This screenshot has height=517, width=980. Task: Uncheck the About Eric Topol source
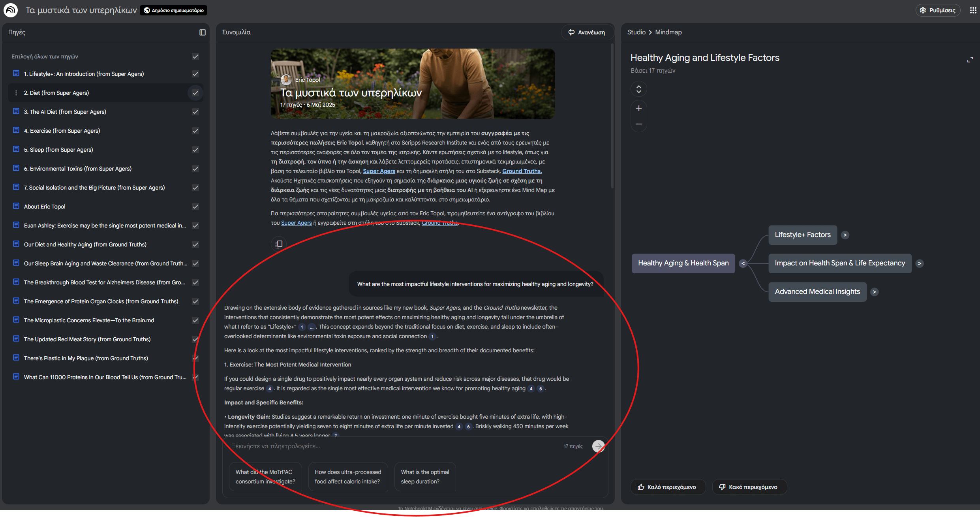195,207
